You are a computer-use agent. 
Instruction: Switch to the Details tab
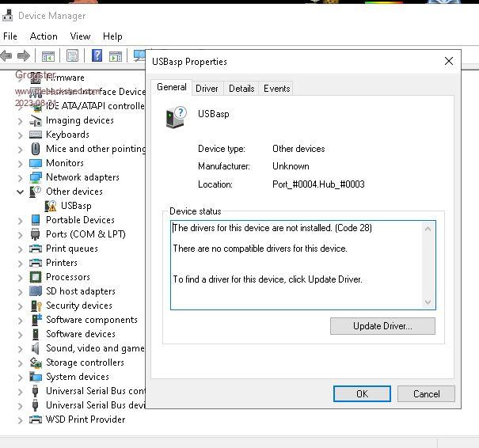point(241,89)
